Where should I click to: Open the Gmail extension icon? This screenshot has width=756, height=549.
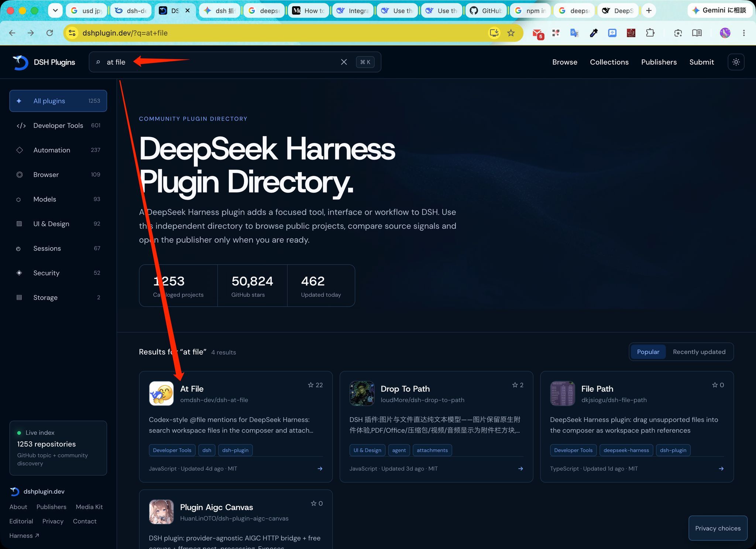coord(538,33)
